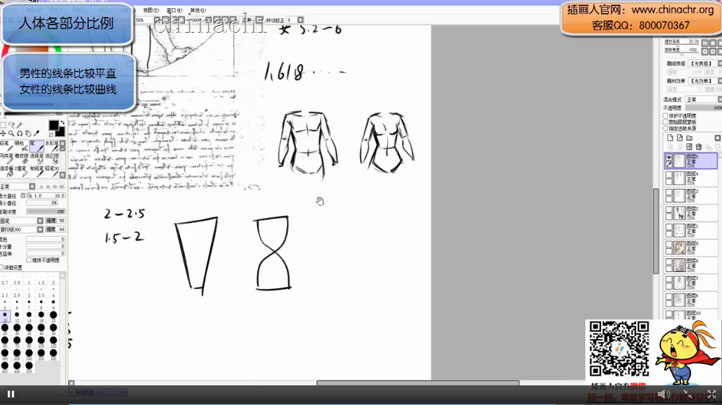Check the 剪贴图层蒙版 option
Viewport: 722px width, 405px height.
point(666,122)
